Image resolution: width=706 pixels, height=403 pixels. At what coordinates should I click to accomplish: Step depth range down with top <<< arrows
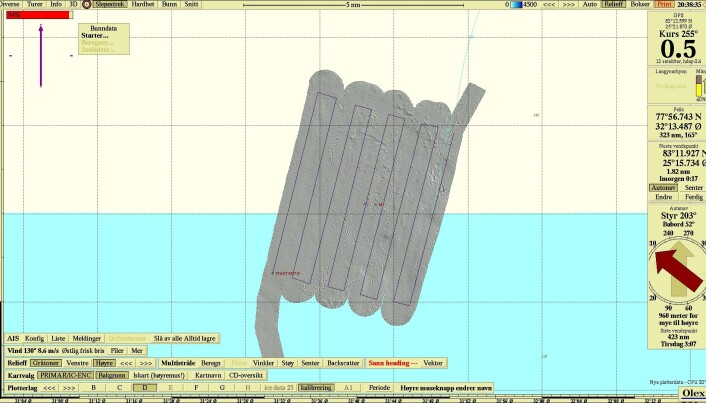coord(549,4)
